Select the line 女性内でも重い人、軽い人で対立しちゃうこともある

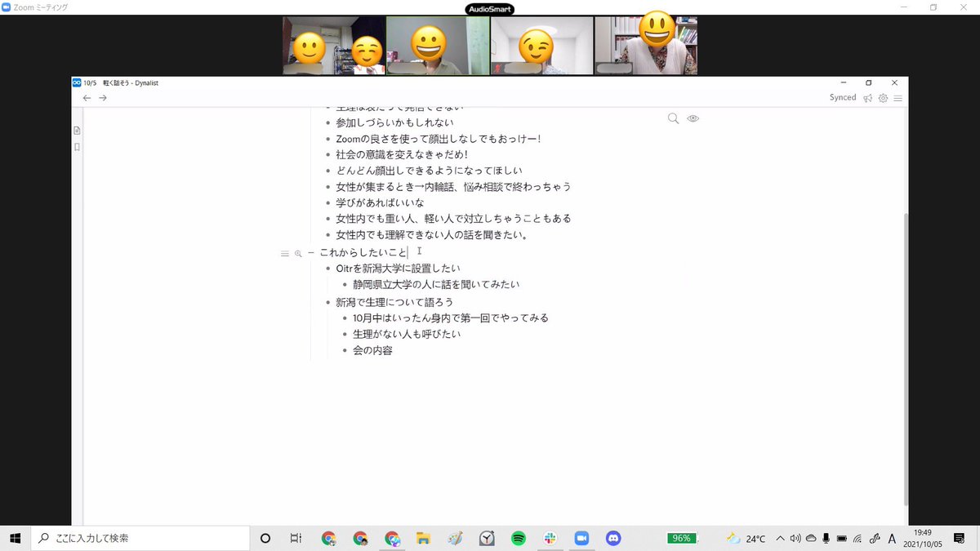453,219
